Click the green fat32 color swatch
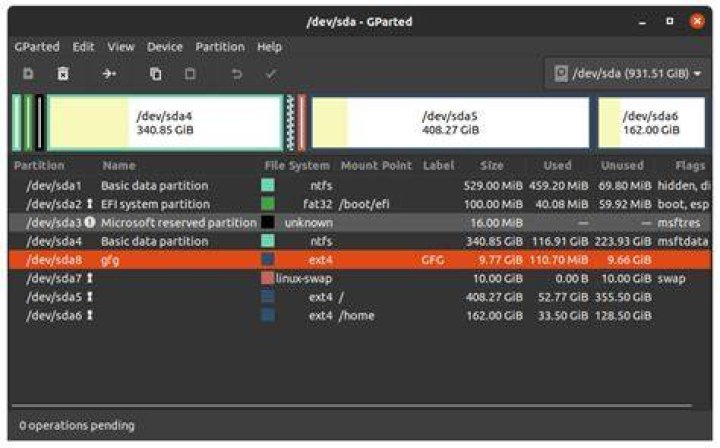The height and width of the screenshot is (448, 720). (268, 204)
